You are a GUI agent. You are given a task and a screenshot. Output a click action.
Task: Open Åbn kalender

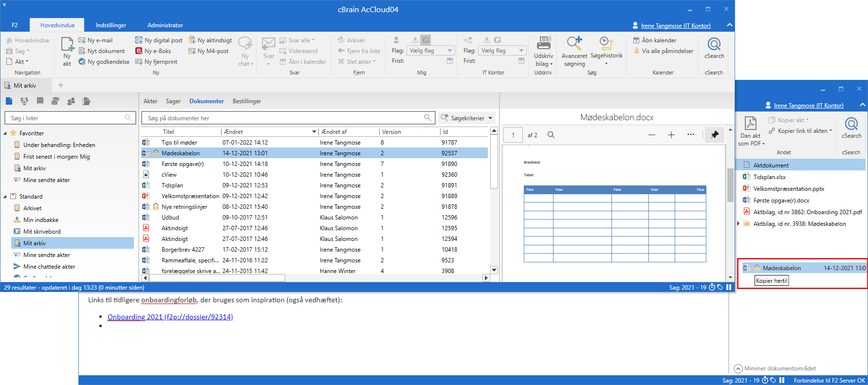pyautogui.click(x=655, y=40)
